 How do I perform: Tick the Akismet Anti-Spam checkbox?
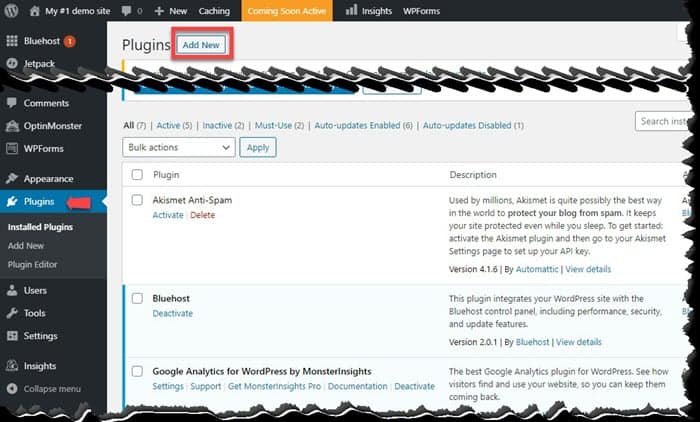[x=137, y=200]
